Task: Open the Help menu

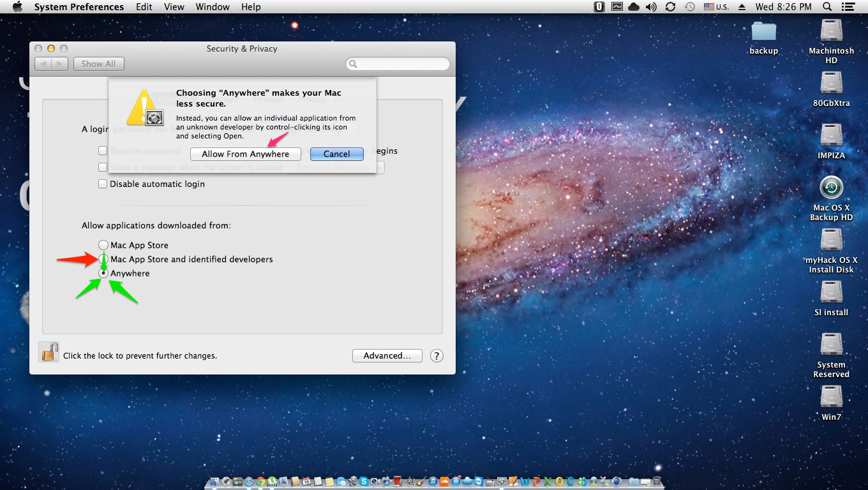Action: 251,7
